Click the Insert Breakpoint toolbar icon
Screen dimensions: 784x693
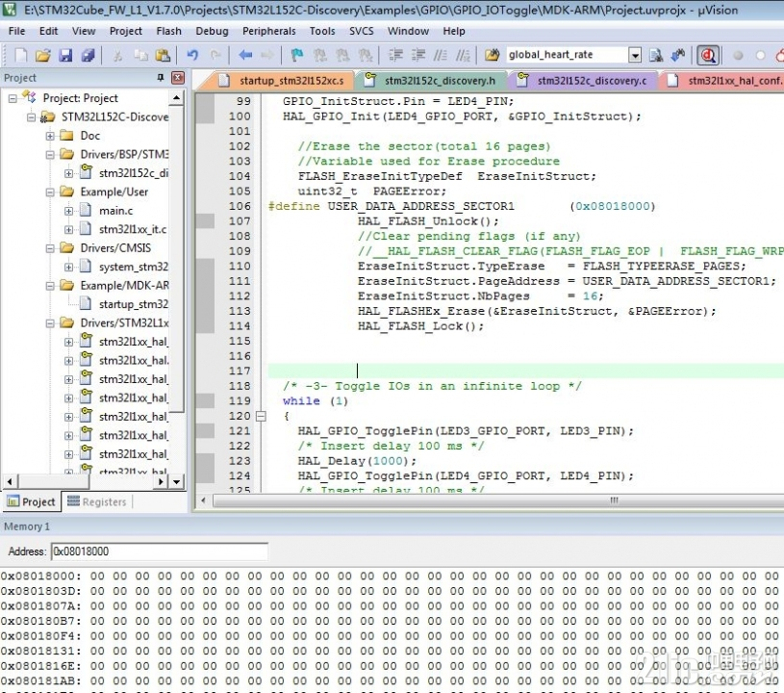tap(738, 55)
